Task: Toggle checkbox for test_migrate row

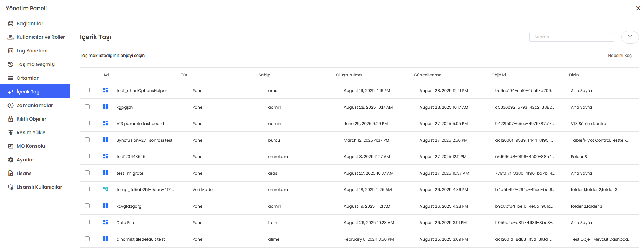Action: (87, 173)
